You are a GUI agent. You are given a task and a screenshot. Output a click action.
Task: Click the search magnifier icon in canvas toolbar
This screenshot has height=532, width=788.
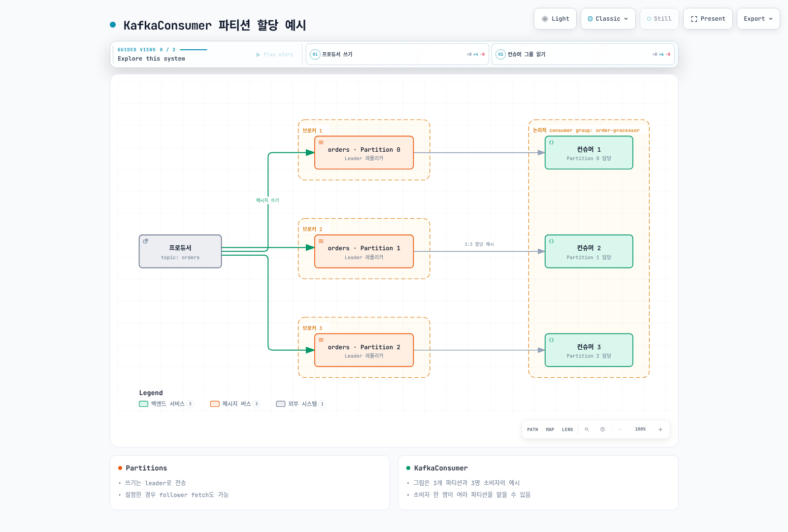tap(587, 430)
